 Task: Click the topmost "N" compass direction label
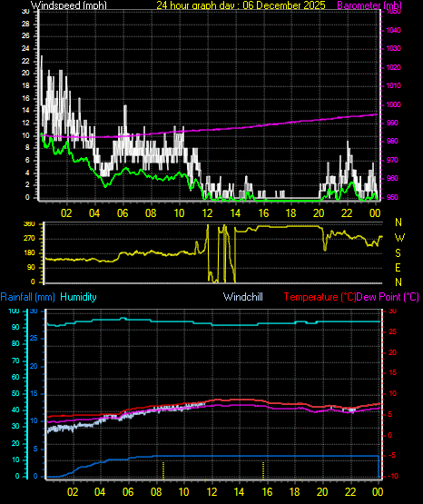point(398,222)
